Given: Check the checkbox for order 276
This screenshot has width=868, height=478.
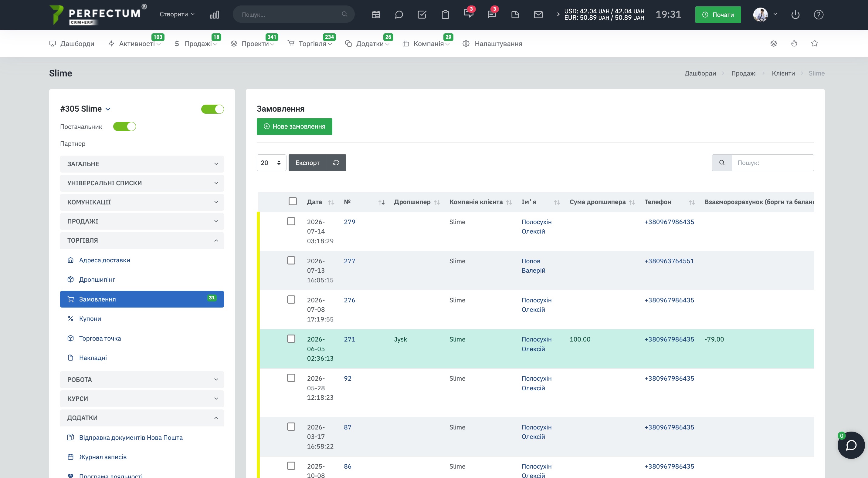Looking at the screenshot, I should coord(291,299).
